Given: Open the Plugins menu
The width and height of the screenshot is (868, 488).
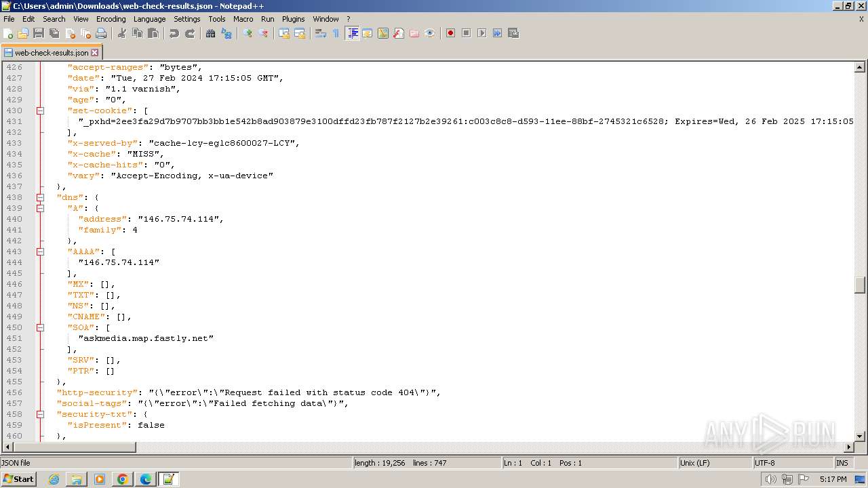Looking at the screenshot, I should [x=294, y=19].
